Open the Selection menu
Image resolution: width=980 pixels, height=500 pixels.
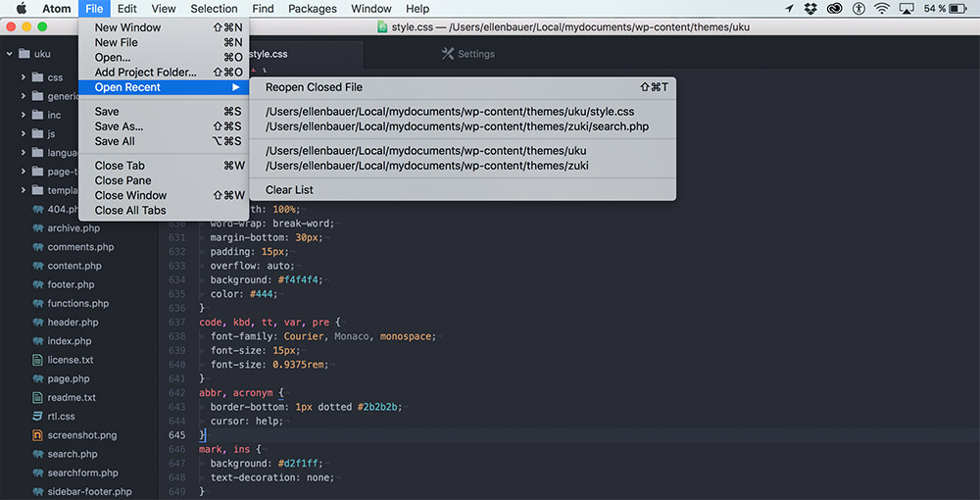tap(214, 9)
